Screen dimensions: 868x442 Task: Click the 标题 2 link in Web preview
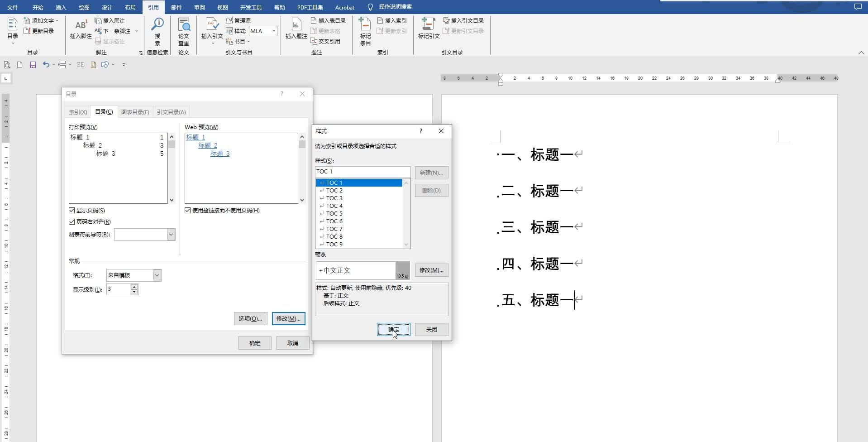208,145
